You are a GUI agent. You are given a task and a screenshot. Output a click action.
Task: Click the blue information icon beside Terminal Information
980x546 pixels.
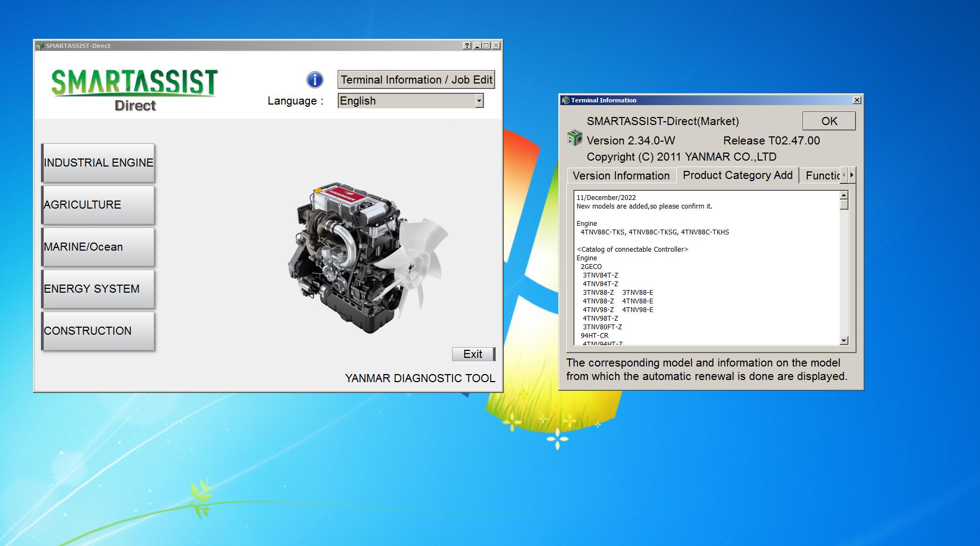[314, 79]
